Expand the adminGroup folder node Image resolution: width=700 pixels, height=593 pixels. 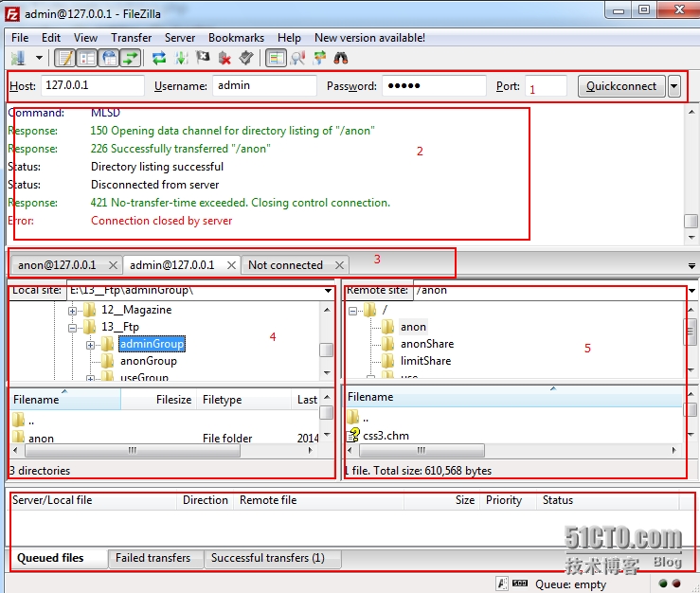[90, 345]
